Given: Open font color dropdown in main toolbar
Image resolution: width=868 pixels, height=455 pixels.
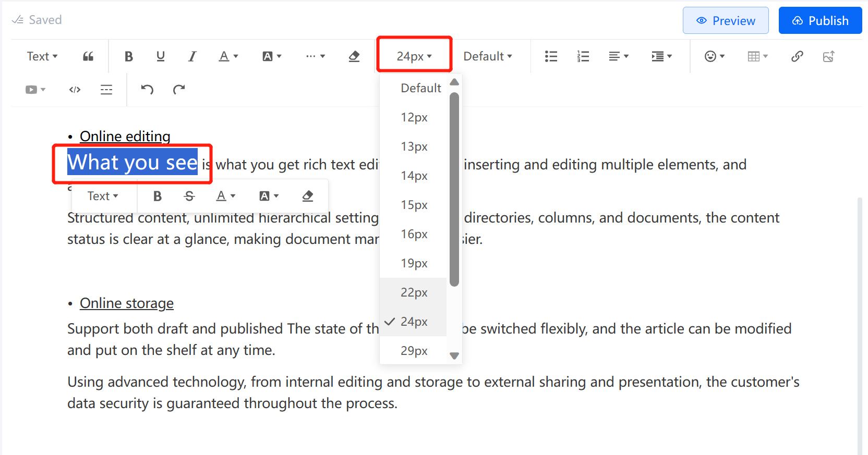Looking at the screenshot, I should (228, 56).
